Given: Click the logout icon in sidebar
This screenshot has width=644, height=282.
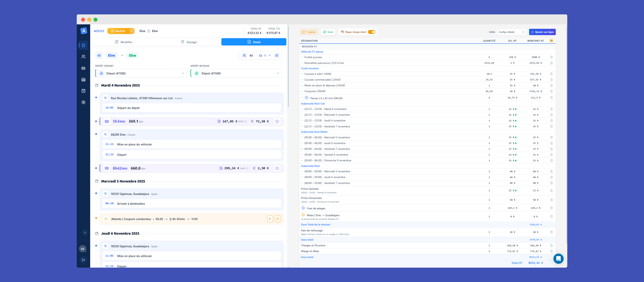Looking at the screenshot, I should [83, 260].
